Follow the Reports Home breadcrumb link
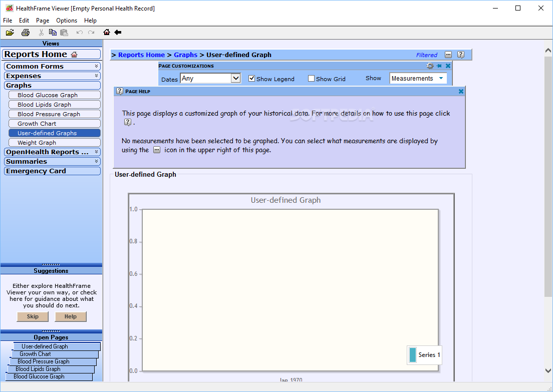Image resolution: width=553 pixels, height=392 pixels. pos(141,55)
